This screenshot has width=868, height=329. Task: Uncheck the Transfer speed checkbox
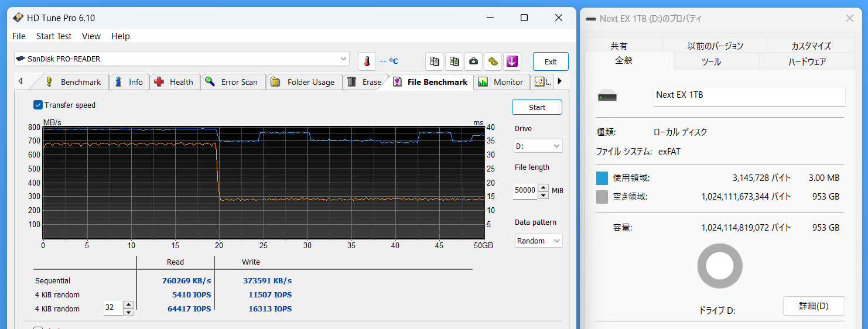(38, 105)
